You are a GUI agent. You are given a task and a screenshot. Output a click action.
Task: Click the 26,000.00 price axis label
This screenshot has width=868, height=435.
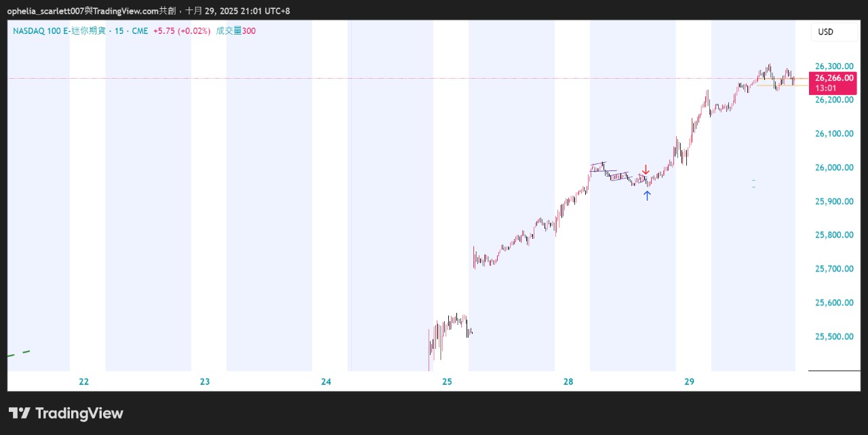[833, 168]
